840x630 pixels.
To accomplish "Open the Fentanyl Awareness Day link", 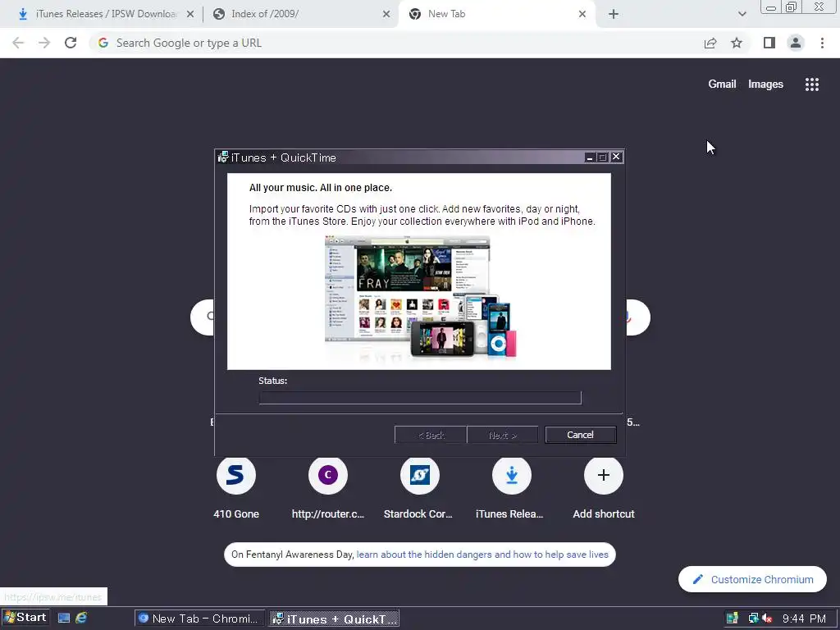I will point(482,555).
